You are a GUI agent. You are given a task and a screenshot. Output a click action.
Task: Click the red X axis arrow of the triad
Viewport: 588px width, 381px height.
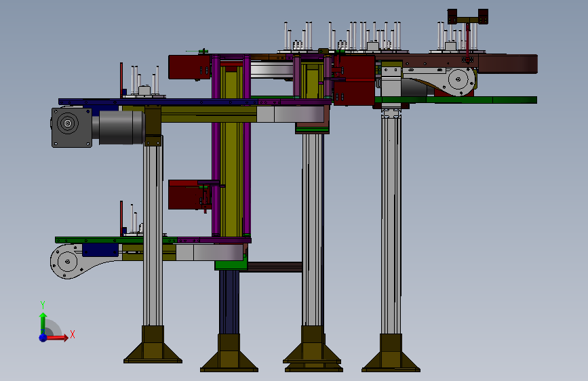(x=56, y=338)
